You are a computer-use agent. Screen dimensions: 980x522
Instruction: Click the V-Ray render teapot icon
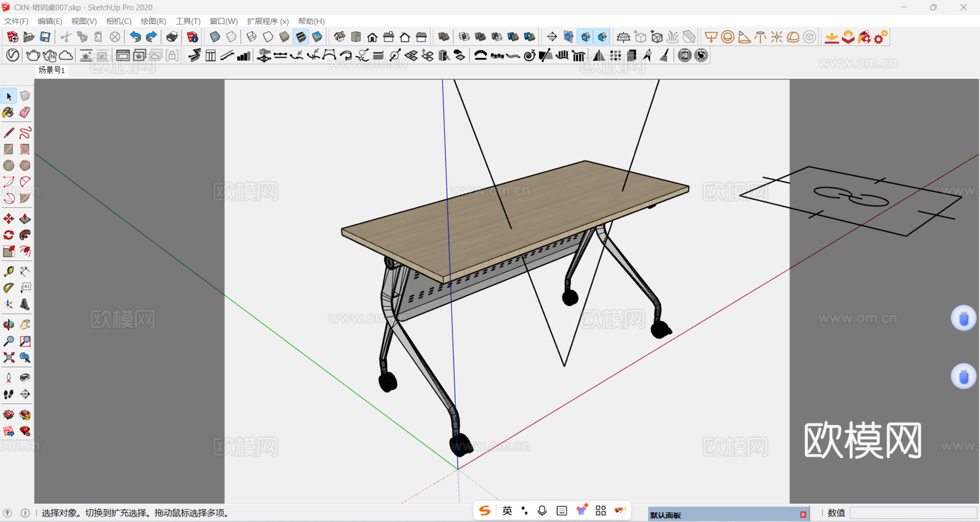tap(33, 56)
